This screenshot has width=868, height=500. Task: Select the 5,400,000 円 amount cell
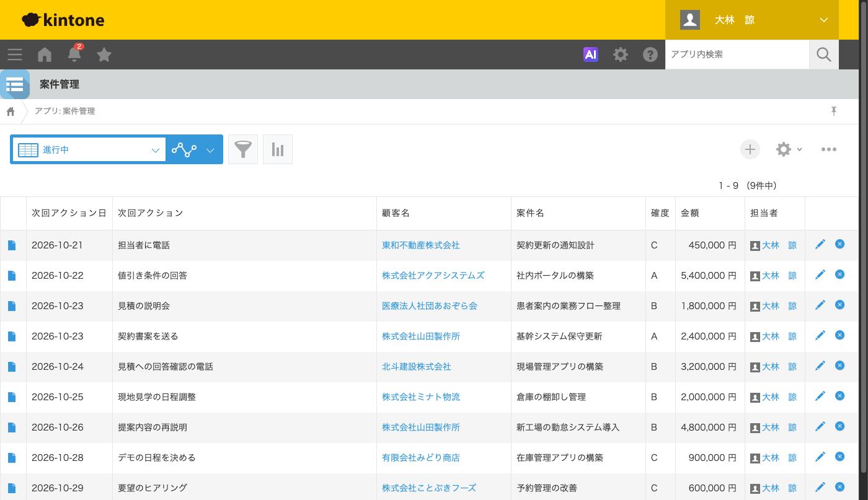tap(710, 276)
